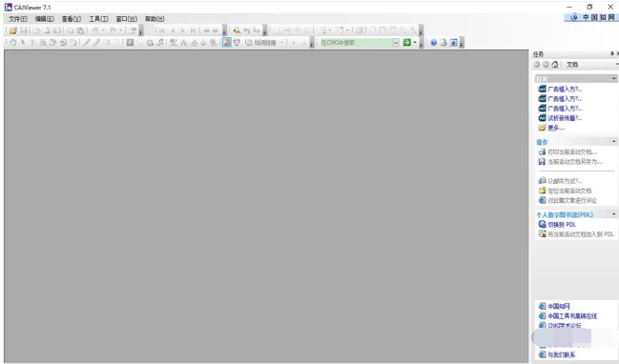Click the heart-shaped toolbar icon
This screenshot has height=364, width=619.
(x=237, y=43)
